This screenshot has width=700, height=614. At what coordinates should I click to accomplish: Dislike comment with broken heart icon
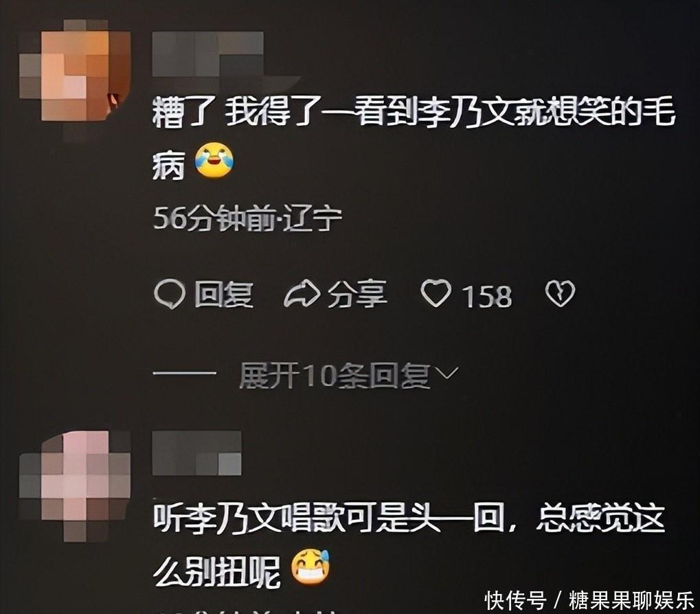(x=561, y=294)
